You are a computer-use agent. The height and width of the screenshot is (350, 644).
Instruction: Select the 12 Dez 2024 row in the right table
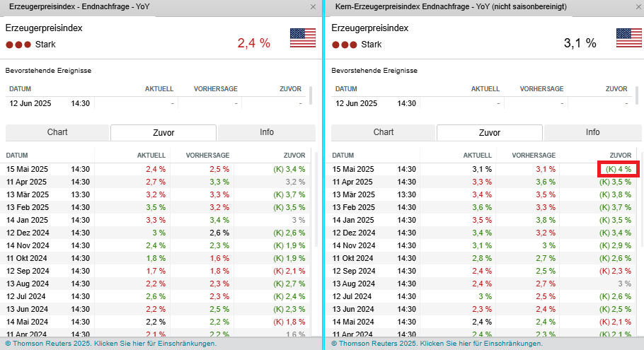click(482, 233)
